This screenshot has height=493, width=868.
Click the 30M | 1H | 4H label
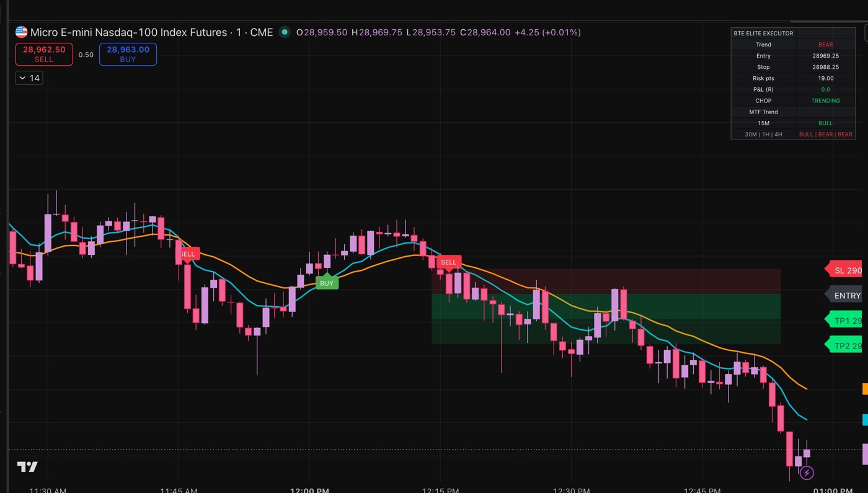pos(764,134)
